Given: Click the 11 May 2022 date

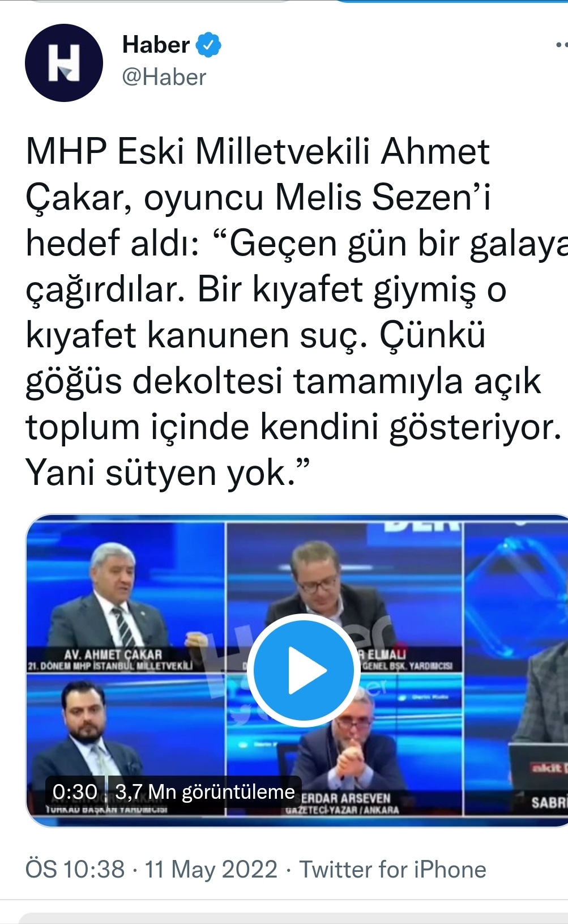Looking at the screenshot, I should coord(211,870).
